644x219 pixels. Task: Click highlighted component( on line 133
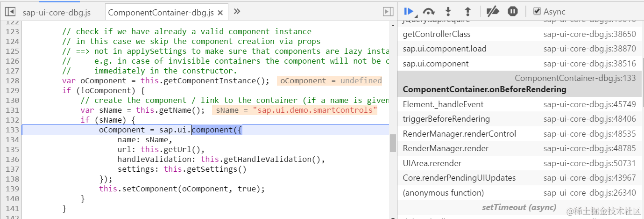[x=217, y=130]
